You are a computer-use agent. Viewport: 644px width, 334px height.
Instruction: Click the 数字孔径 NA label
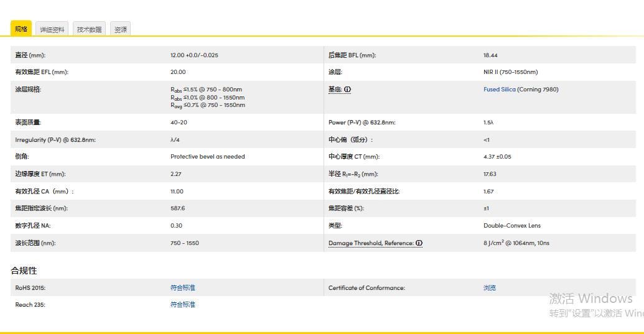(33, 225)
